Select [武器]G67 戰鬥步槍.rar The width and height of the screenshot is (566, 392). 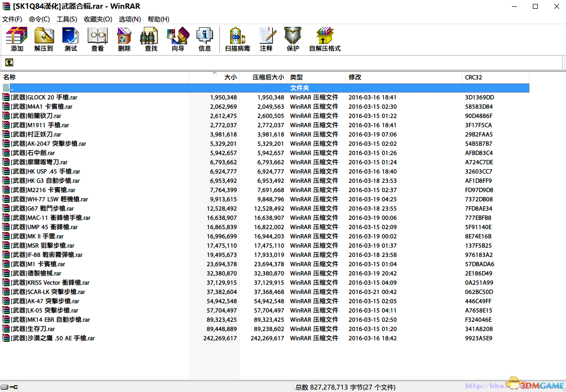pos(42,209)
